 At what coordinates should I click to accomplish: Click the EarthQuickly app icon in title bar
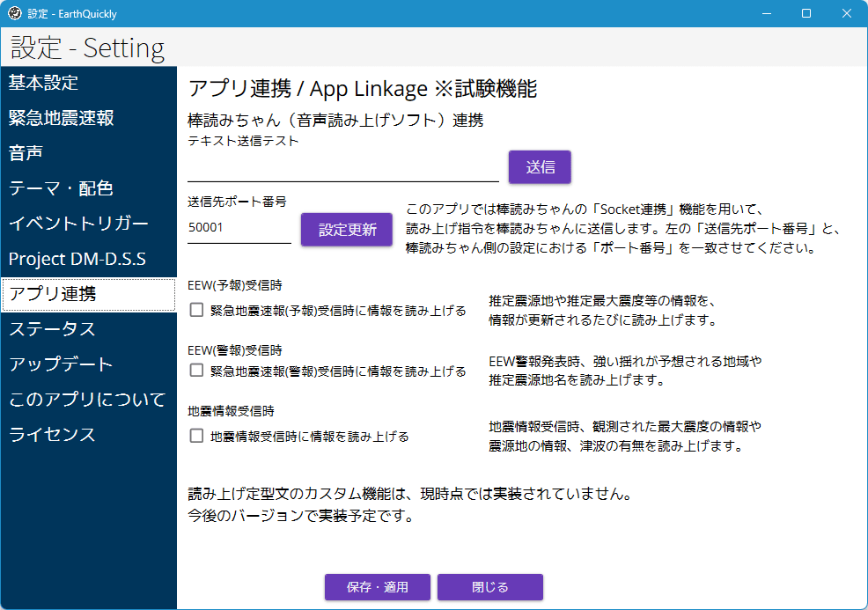(15, 13)
